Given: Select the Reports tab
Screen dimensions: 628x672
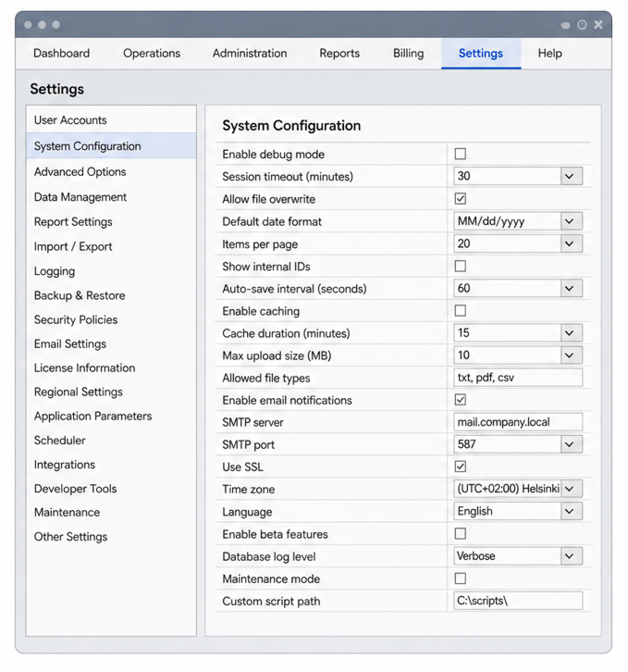Looking at the screenshot, I should click(339, 53).
